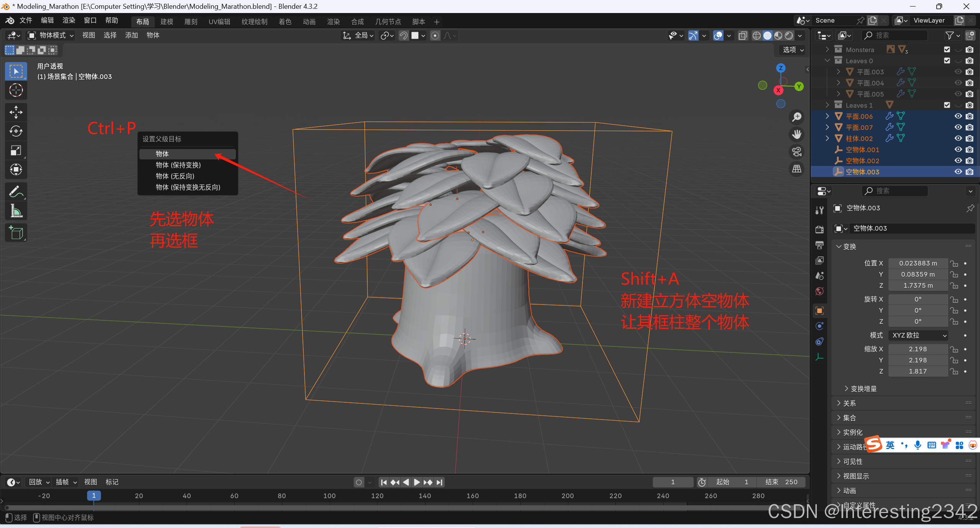
Task: Click the 缩放 X value field
Action: point(918,349)
